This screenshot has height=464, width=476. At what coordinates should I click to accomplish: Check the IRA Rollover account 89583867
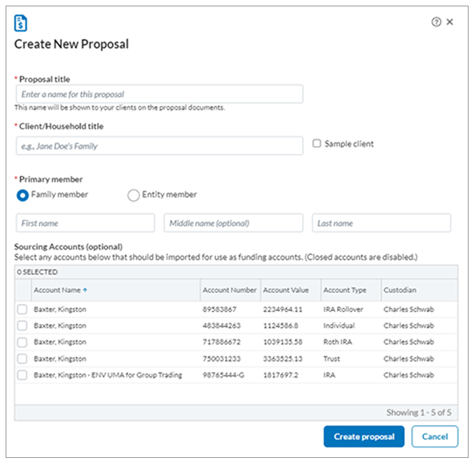click(22, 309)
